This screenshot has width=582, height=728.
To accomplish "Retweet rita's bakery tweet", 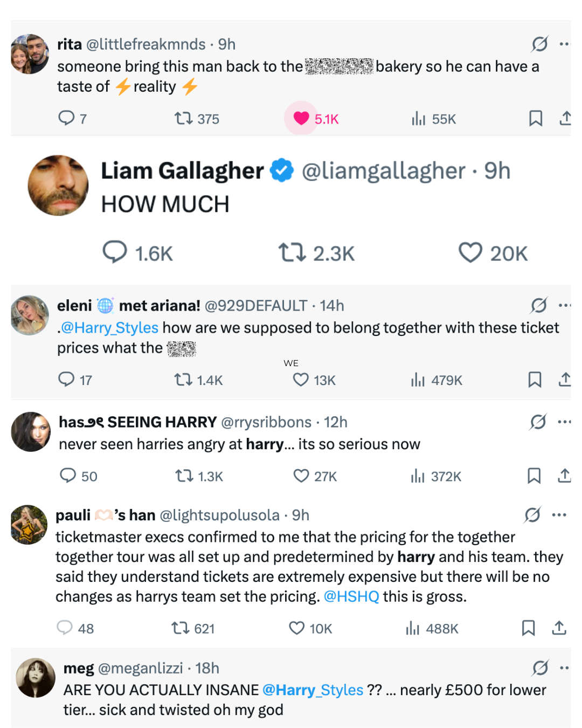I will [184, 118].
